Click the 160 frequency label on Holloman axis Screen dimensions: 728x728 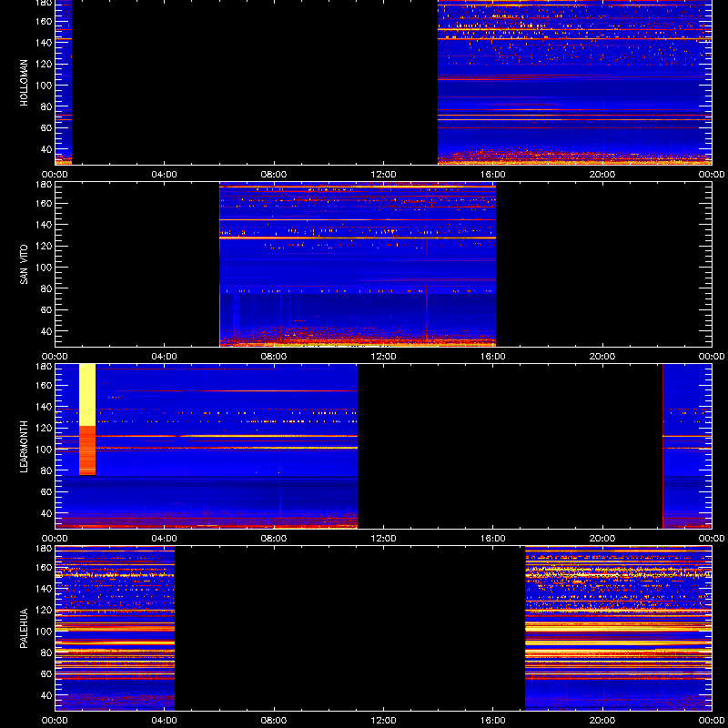(x=45, y=21)
